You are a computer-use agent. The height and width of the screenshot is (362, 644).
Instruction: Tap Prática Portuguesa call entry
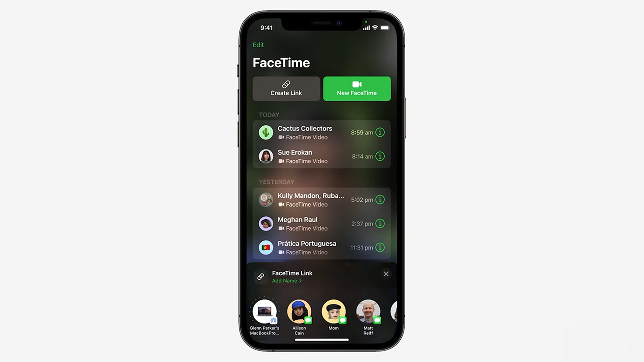click(x=322, y=247)
